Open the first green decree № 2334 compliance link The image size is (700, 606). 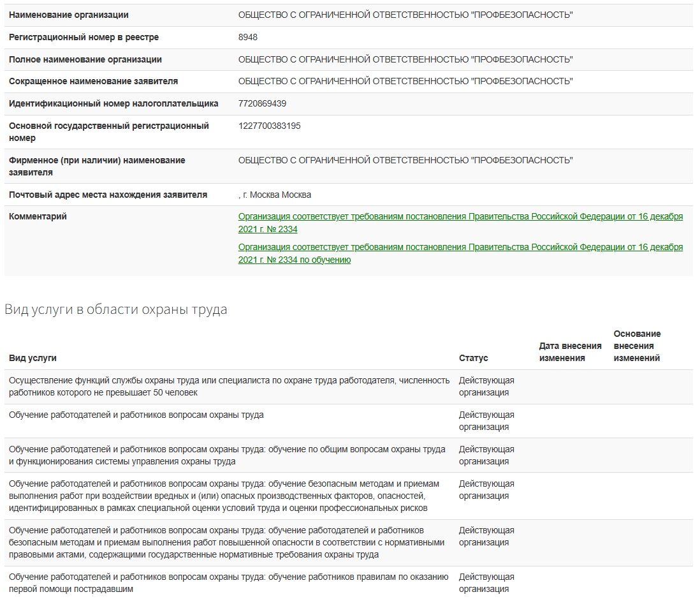click(460, 217)
